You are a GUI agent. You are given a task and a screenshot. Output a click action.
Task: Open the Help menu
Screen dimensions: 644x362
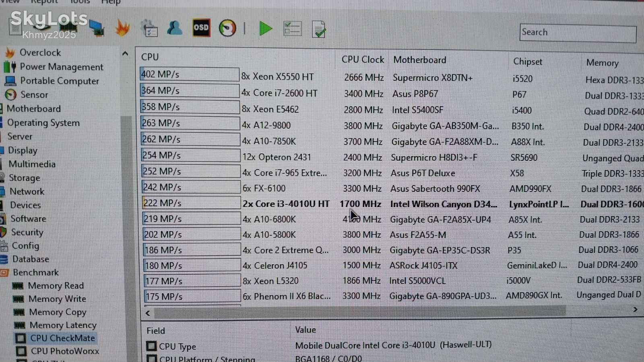pos(111,2)
